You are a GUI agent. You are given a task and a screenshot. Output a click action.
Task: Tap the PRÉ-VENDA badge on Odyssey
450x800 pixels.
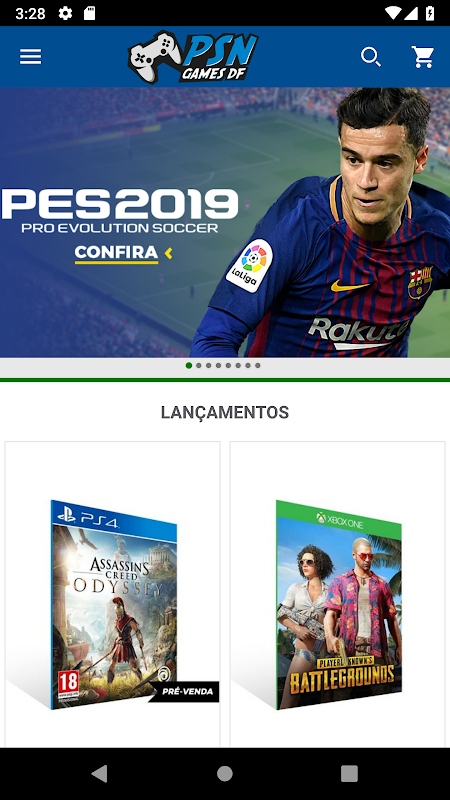[184, 692]
